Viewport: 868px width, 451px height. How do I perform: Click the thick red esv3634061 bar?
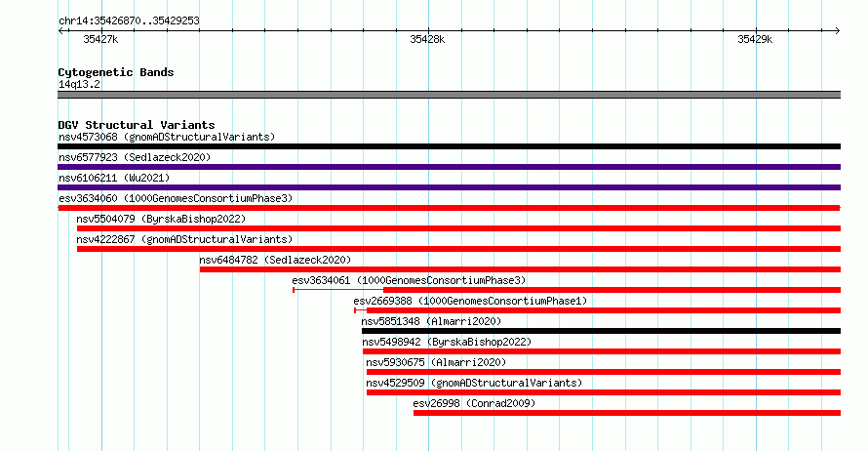coord(612,290)
